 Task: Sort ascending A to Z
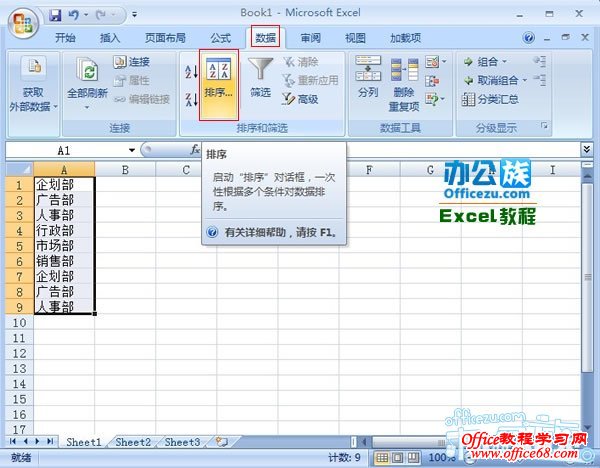(191, 71)
